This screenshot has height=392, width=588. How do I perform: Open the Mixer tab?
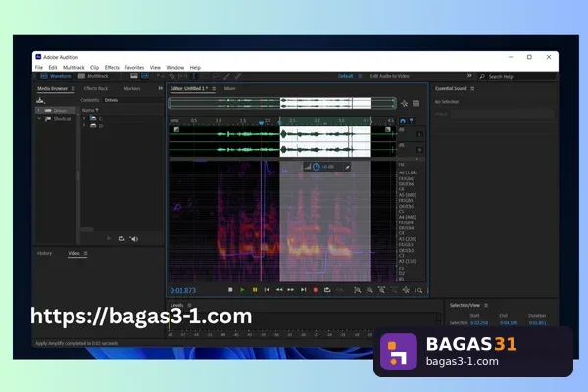tap(230, 88)
